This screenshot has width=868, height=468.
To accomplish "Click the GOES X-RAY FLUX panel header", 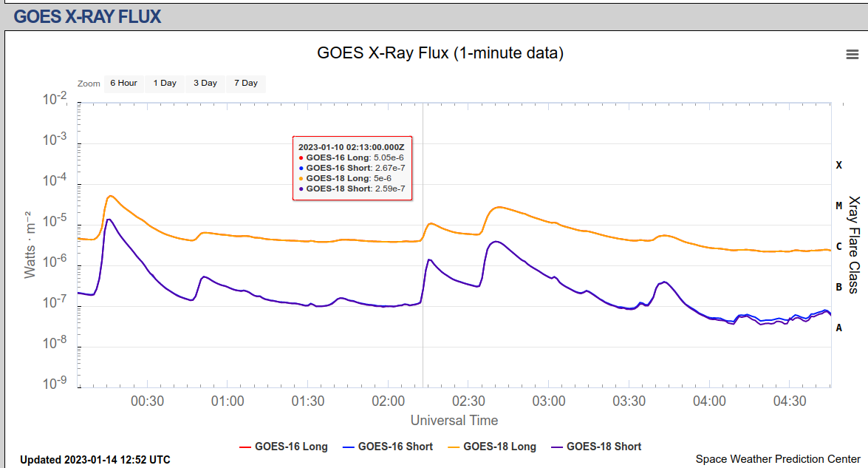I will tap(87, 16).
